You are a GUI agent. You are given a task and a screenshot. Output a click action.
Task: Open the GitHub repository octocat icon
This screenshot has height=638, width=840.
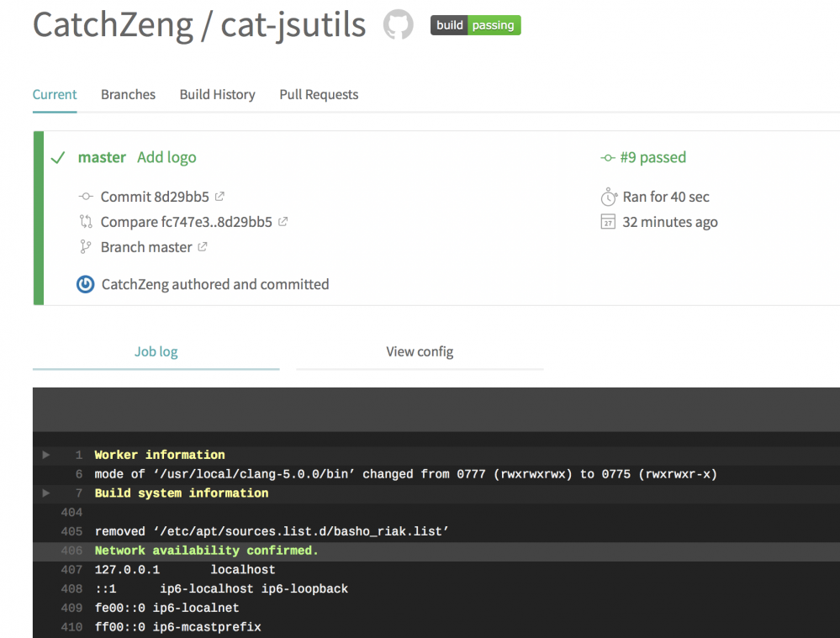tap(399, 25)
